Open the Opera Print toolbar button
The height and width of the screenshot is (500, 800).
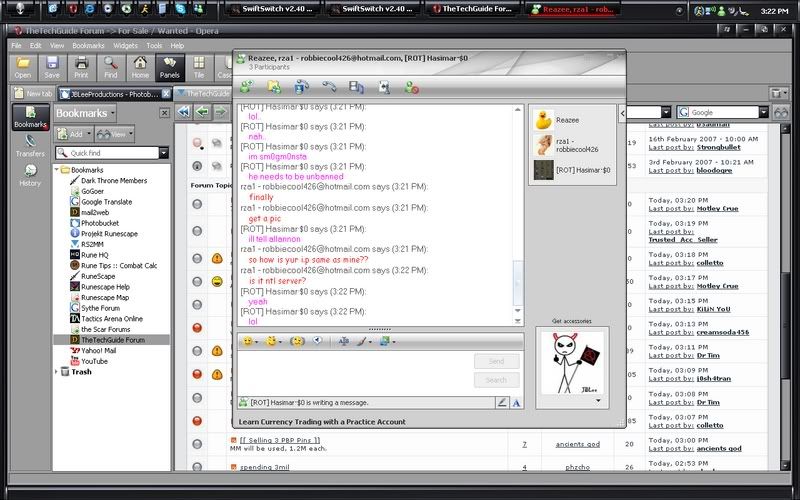pos(81,66)
